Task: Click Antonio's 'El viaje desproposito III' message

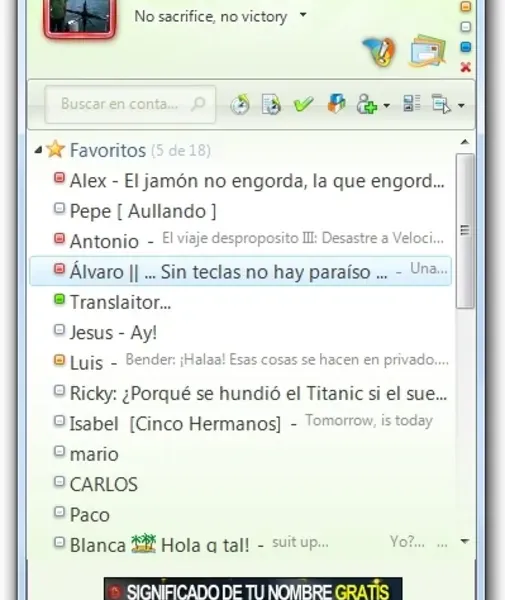Action: pos(303,238)
